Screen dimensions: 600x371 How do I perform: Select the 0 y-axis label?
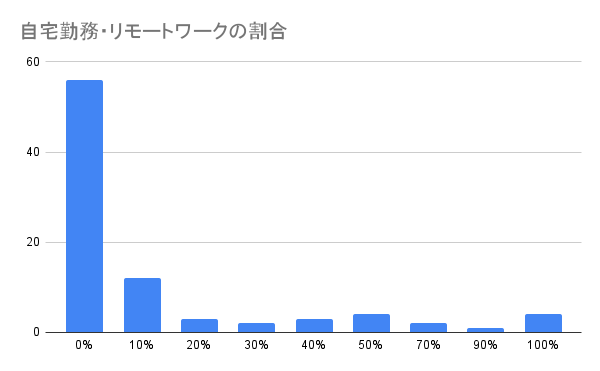click(36, 332)
